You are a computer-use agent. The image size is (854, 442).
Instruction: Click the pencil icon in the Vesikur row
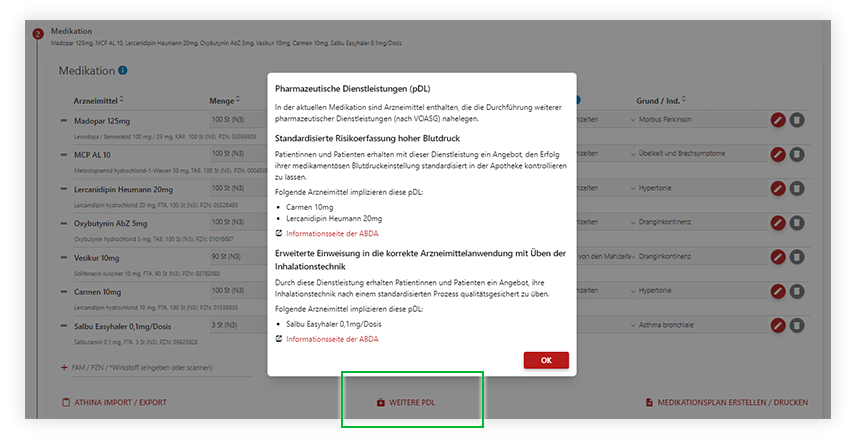[778, 257]
